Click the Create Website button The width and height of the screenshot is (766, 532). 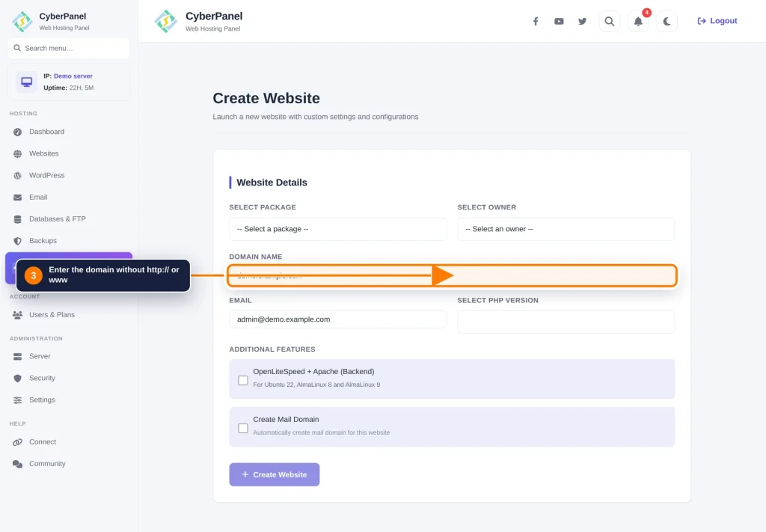click(x=274, y=474)
